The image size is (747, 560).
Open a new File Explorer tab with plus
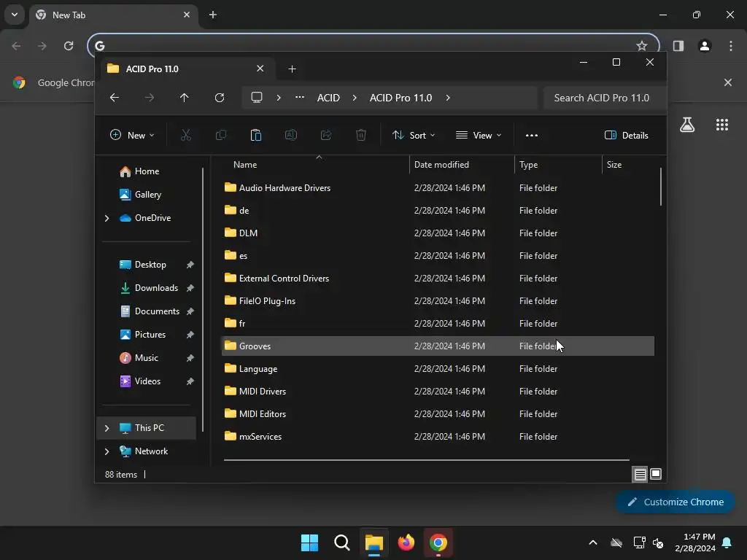tap(292, 69)
